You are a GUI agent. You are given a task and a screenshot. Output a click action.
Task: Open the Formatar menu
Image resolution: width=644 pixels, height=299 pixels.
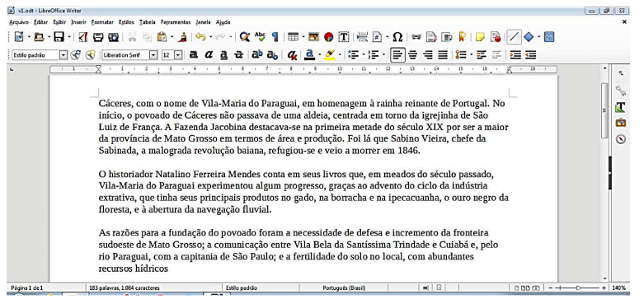pyautogui.click(x=102, y=22)
